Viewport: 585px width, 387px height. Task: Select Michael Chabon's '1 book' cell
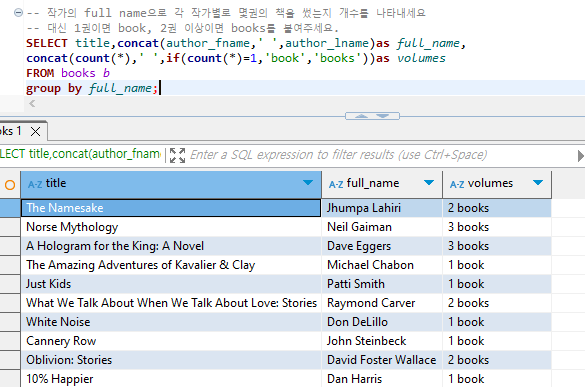[x=497, y=265]
